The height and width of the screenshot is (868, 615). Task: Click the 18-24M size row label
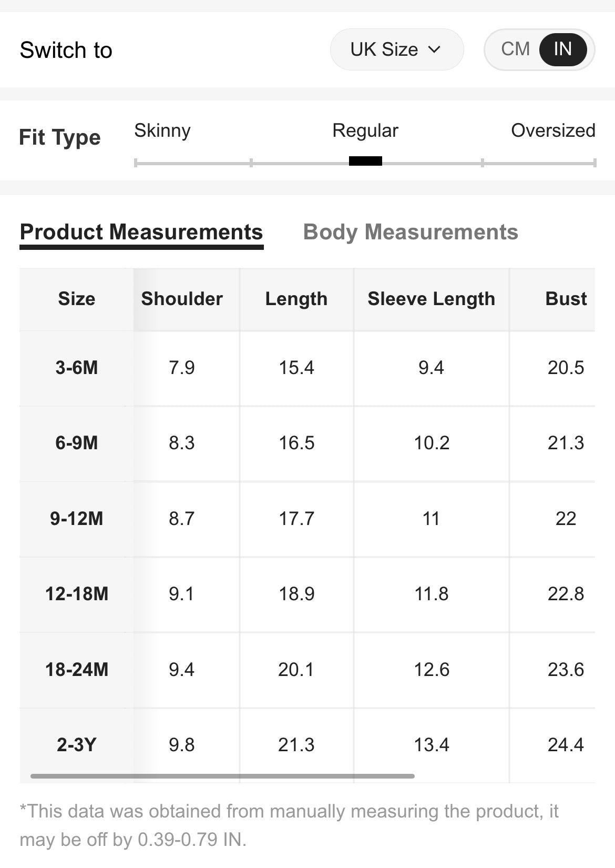(77, 670)
